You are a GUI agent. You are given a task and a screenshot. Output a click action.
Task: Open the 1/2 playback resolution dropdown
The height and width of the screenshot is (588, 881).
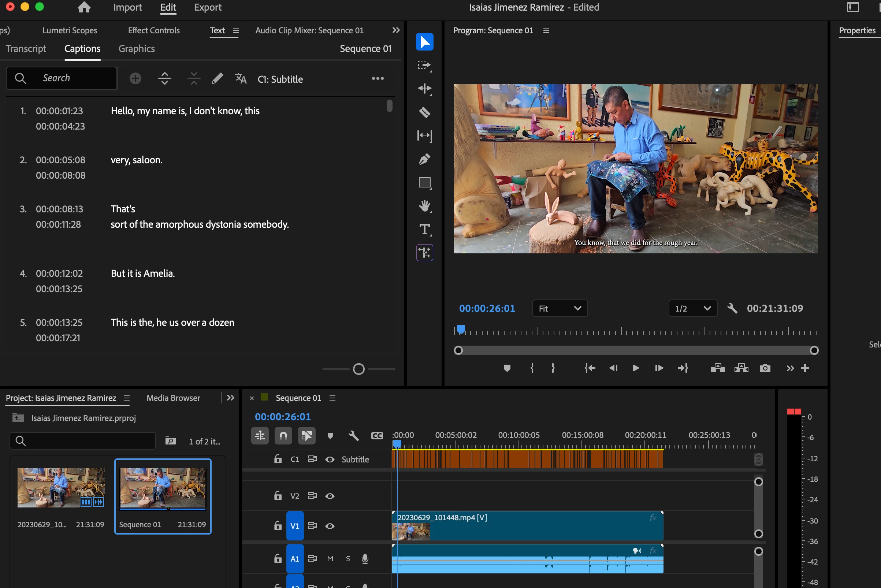click(x=692, y=308)
